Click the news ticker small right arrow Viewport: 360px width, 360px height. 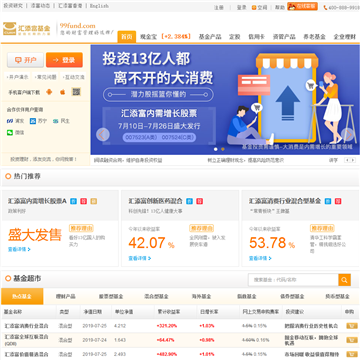click(353, 160)
